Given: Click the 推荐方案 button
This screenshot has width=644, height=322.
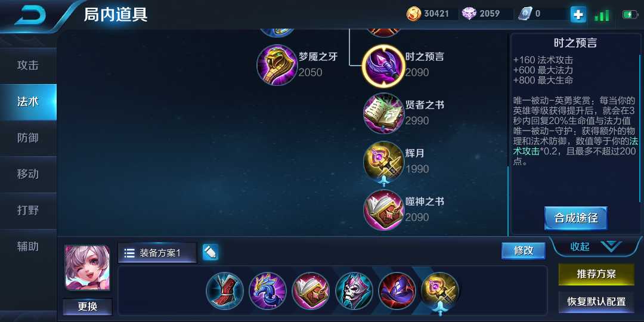Looking at the screenshot, I should click(x=596, y=274).
